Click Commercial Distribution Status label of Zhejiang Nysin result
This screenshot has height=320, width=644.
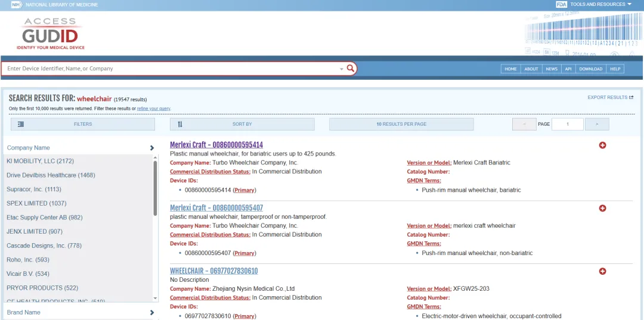pyautogui.click(x=210, y=298)
